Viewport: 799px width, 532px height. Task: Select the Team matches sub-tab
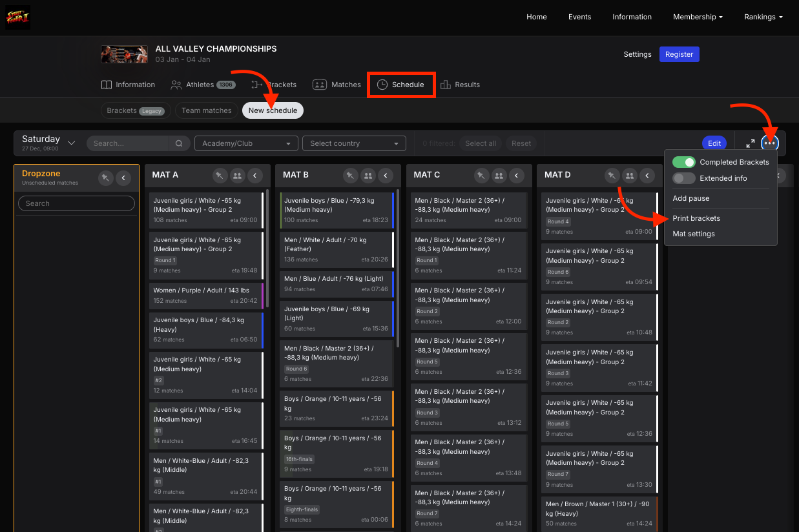(207, 110)
